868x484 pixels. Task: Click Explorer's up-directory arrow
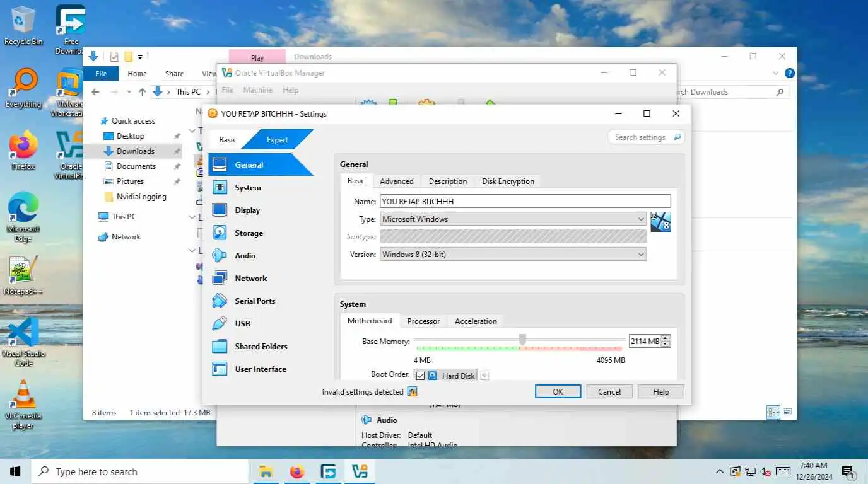click(142, 92)
